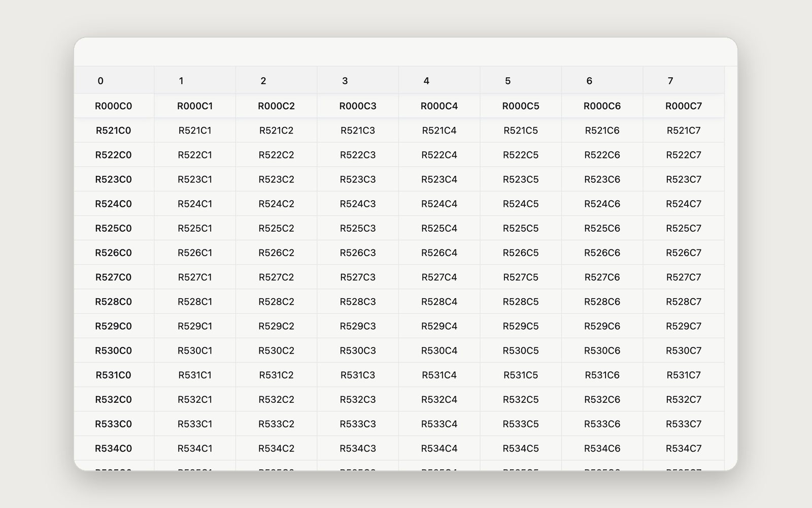
Task: Click the R527C5 cell
Action: point(521,277)
